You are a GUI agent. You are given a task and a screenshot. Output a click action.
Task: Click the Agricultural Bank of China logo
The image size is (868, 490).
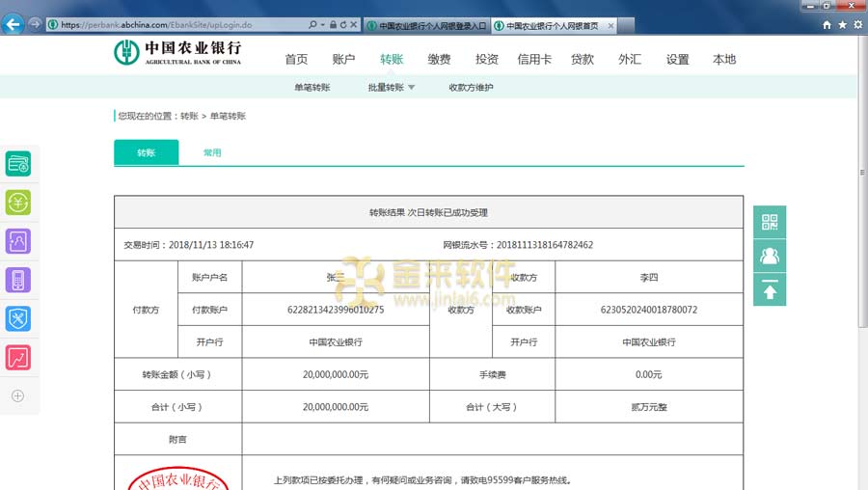(177, 53)
